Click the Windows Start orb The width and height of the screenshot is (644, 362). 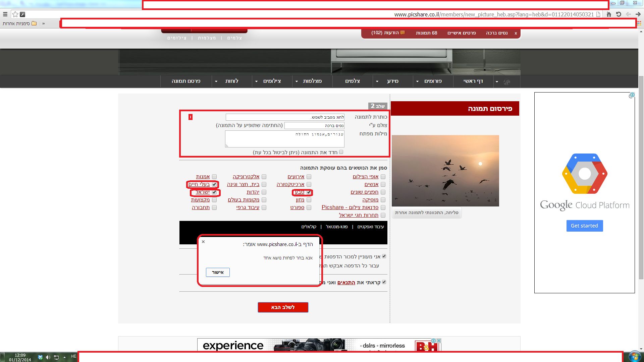tap(634, 357)
